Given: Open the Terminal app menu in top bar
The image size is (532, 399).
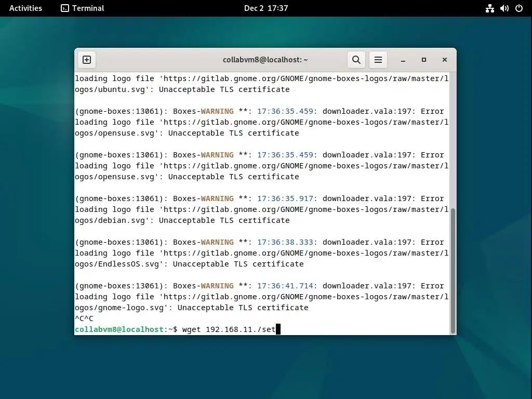Looking at the screenshot, I should 83,8.
